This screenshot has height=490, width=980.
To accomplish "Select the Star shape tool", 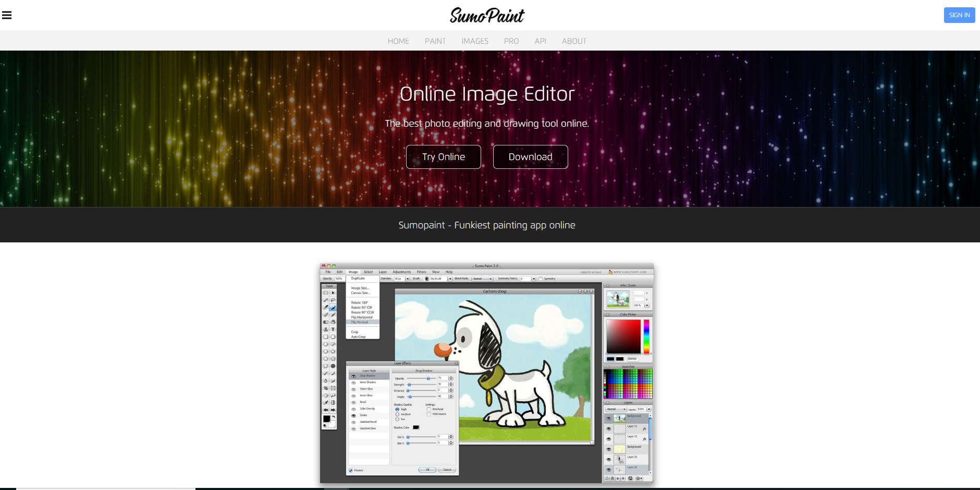I will [333, 351].
